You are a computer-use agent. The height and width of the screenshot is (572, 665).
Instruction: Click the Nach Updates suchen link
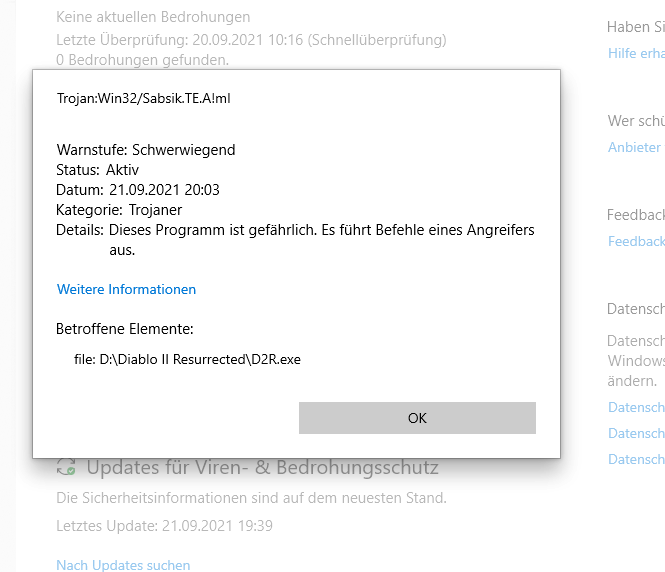tap(123, 565)
